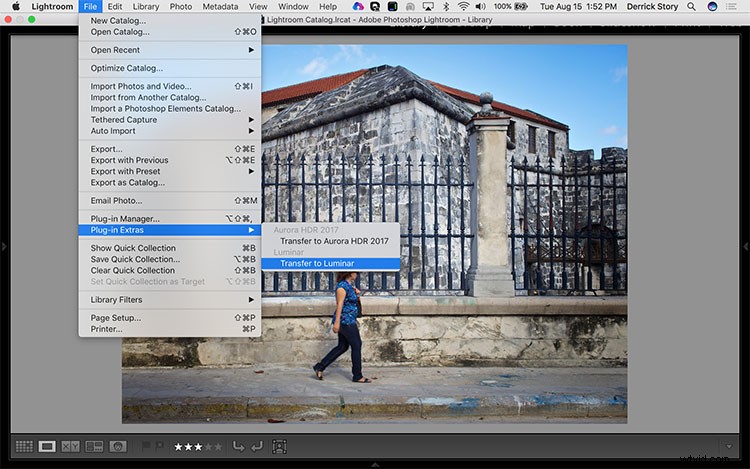This screenshot has width=750, height=469.
Task: Open Library menu
Action: coord(146,6)
